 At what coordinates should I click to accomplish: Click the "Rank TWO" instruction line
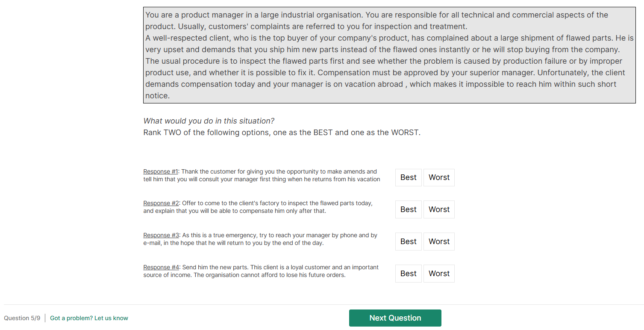[x=282, y=133]
